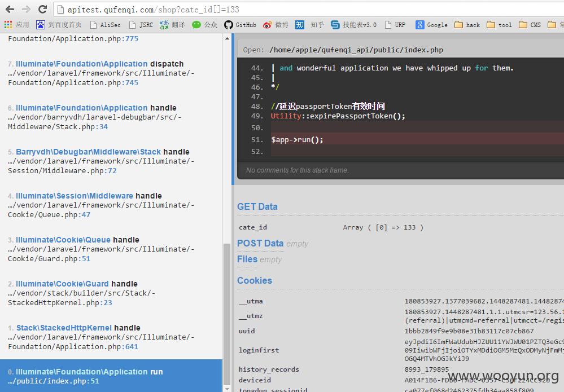Open the skill table v3.0 bookmark

(353, 25)
